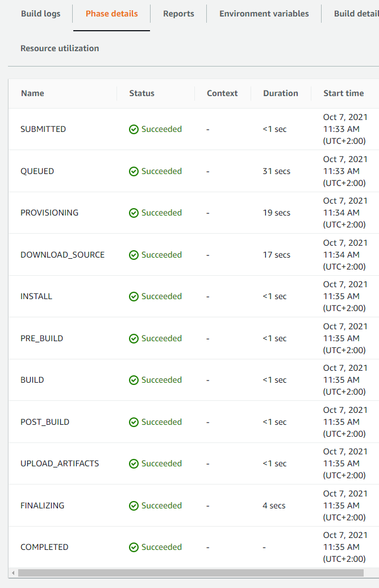
Task: Click the INSTALL phase success check icon
Action: [134, 297]
